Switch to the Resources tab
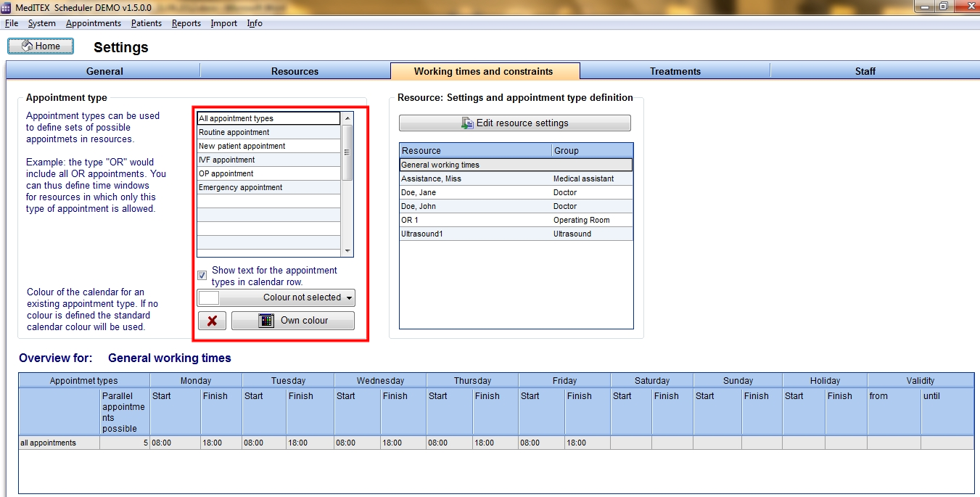 (x=295, y=71)
